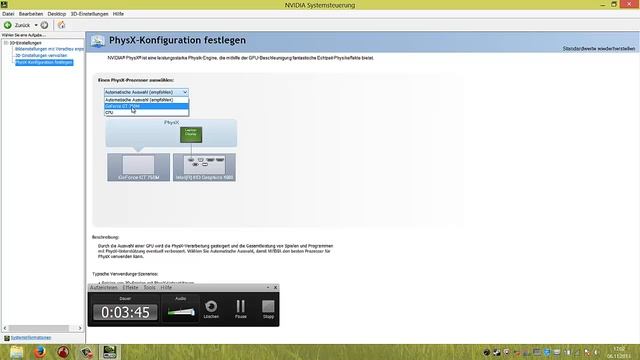Viewport: 640px width, 360px height.
Task: Pause the screen recording
Action: [x=240, y=309]
